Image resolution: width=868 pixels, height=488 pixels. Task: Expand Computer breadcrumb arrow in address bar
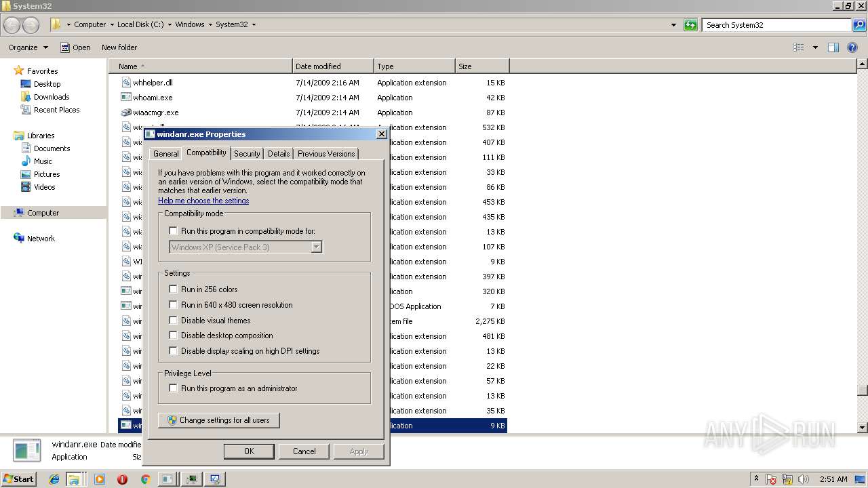tap(111, 24)
